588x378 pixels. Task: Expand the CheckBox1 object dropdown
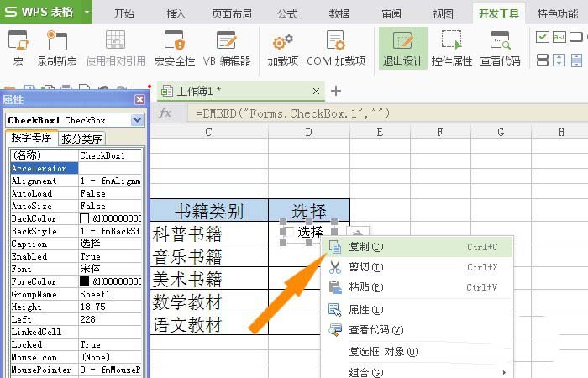137,120
